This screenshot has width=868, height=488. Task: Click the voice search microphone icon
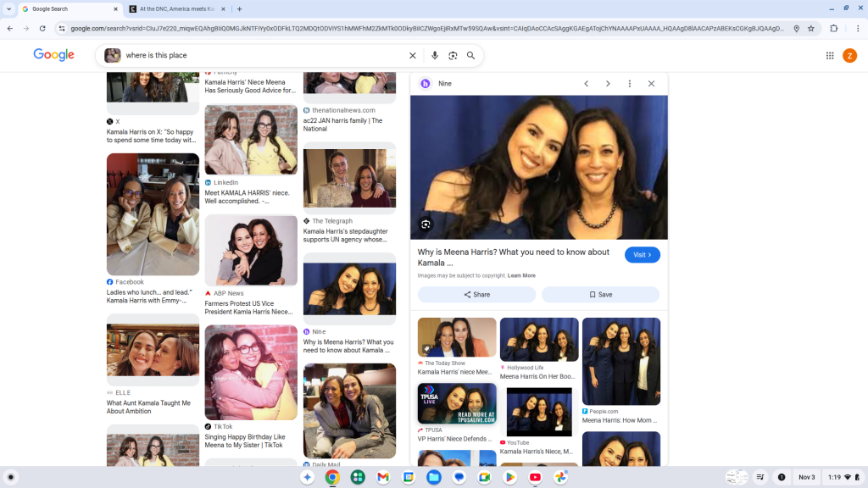tap(435, 55)
